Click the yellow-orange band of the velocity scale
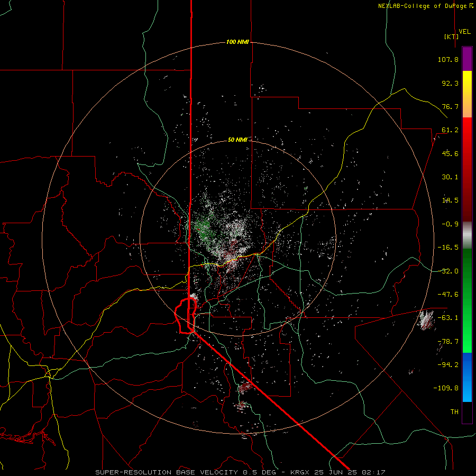476x476 pixels. [467, 94]
